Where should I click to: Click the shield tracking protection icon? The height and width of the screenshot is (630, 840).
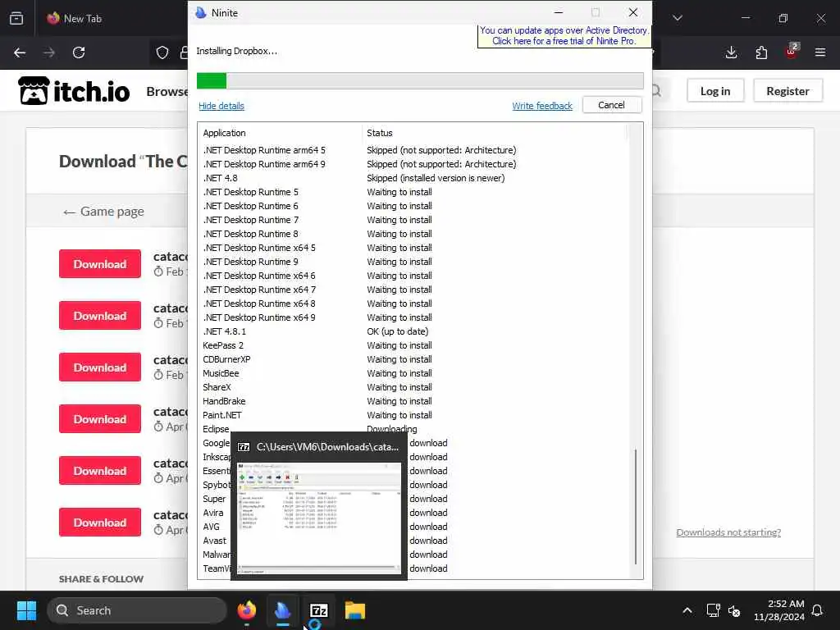[162, 52]
